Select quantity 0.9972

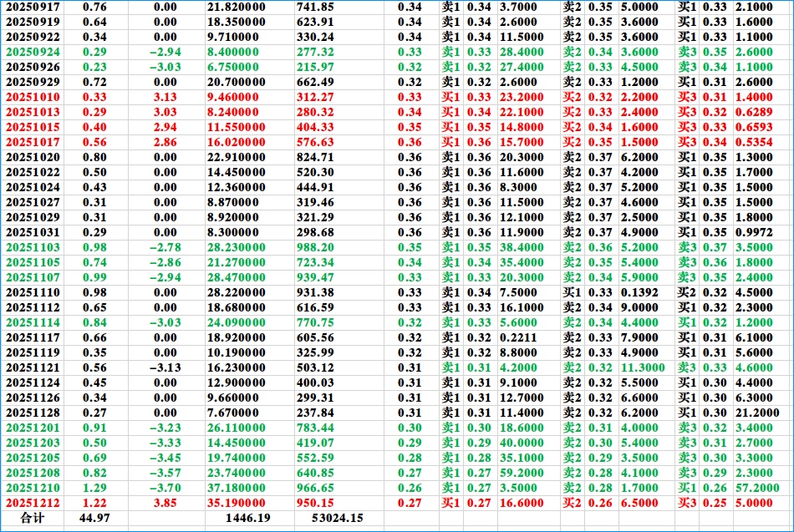pyautogui.click(x=754, y=233)
